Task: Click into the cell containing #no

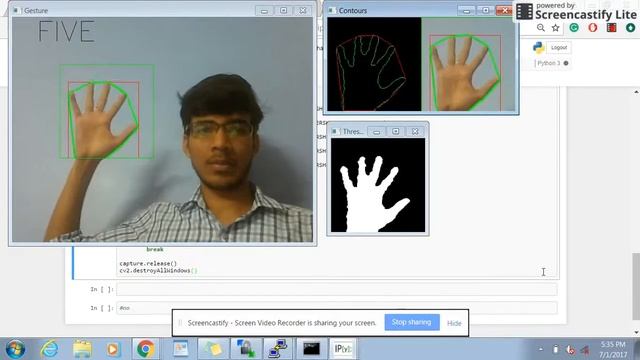Action: [337, 308]
